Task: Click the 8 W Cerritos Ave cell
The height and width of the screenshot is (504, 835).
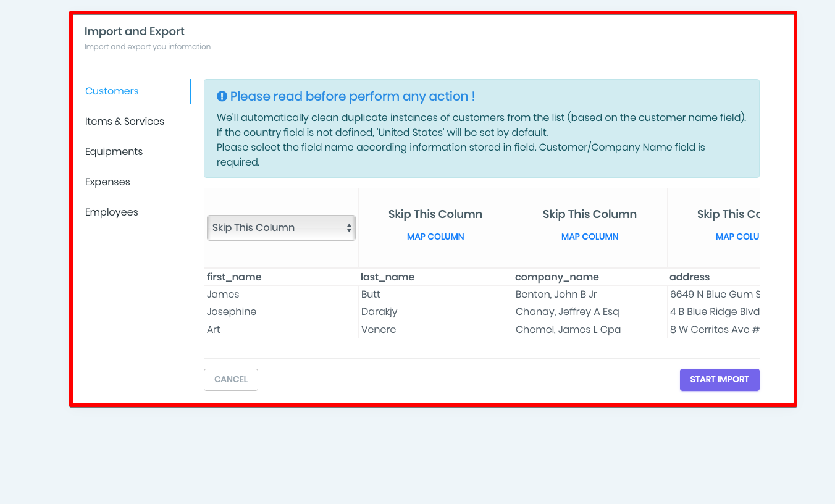Action: [713, 330]
